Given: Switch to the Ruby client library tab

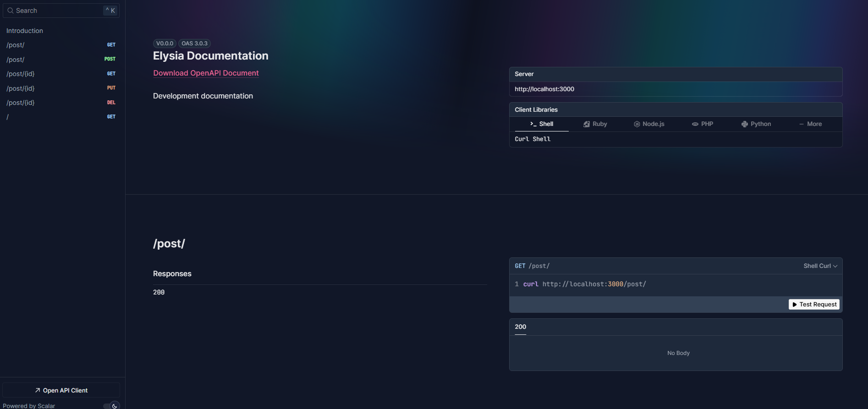Looking at the screenshot, I should [x=595, y=124].
